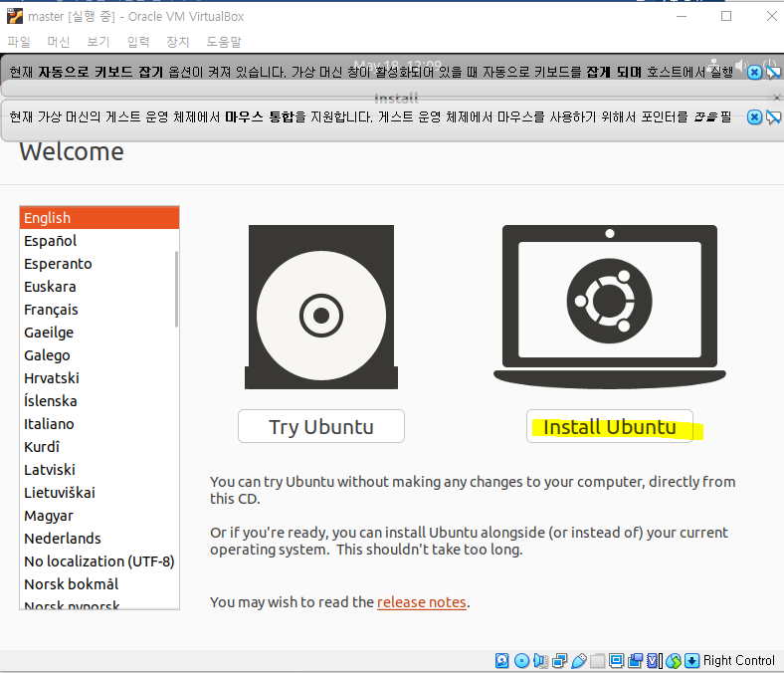Click the language list scrollbar

(176, 290)
